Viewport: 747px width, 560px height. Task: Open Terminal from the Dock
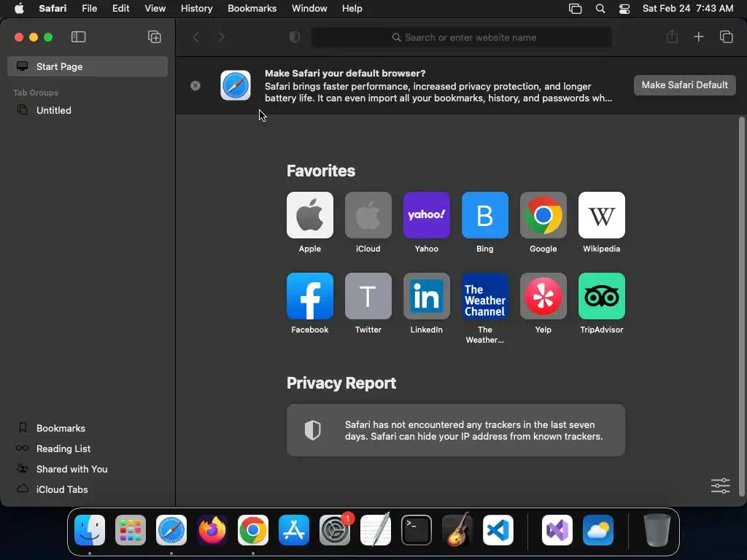pyautogui.click(x=417, y=530)
